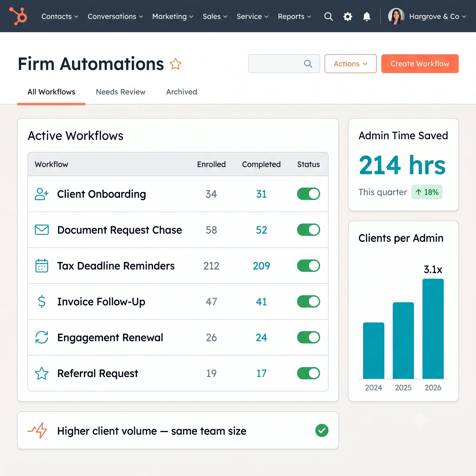Image resolution: width=476 pixels, height=476 pixels.
Task: Expand the Conversations menu
Action: coord(115,17)
